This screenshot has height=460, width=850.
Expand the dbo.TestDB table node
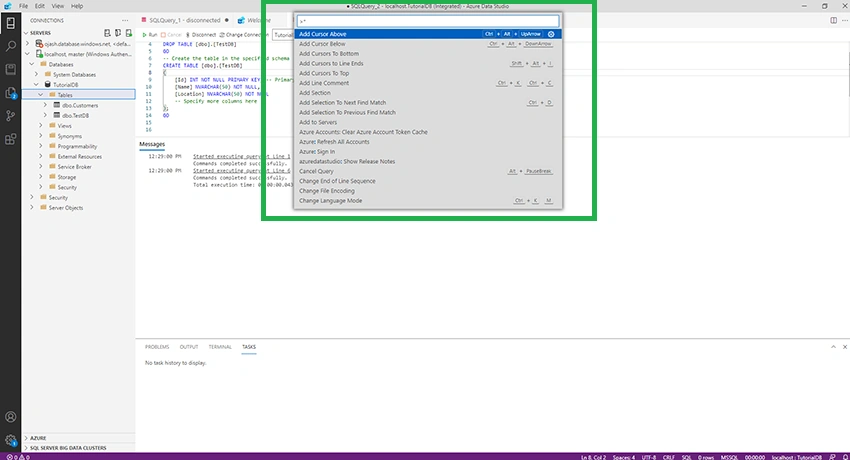(46, 115)
